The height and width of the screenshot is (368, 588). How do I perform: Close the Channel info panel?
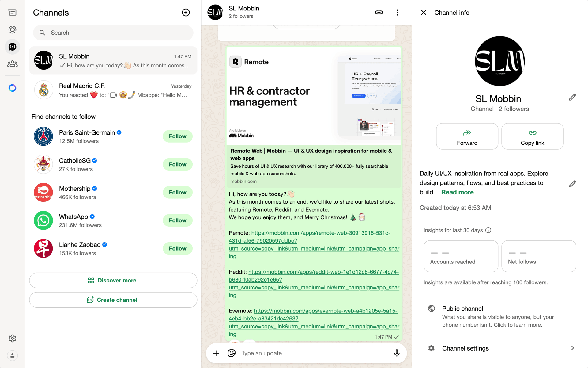click(x=424, y=13)
